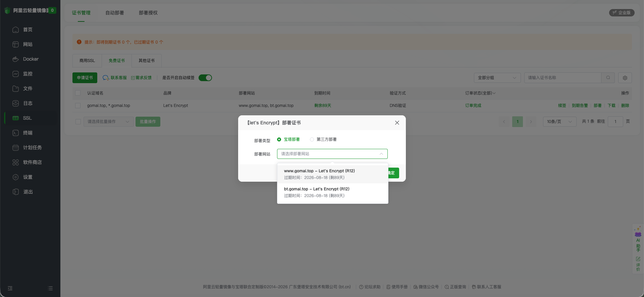Switch to 证书管理 tab
This screenshot has width=644, height=297.
coord(81,13)
